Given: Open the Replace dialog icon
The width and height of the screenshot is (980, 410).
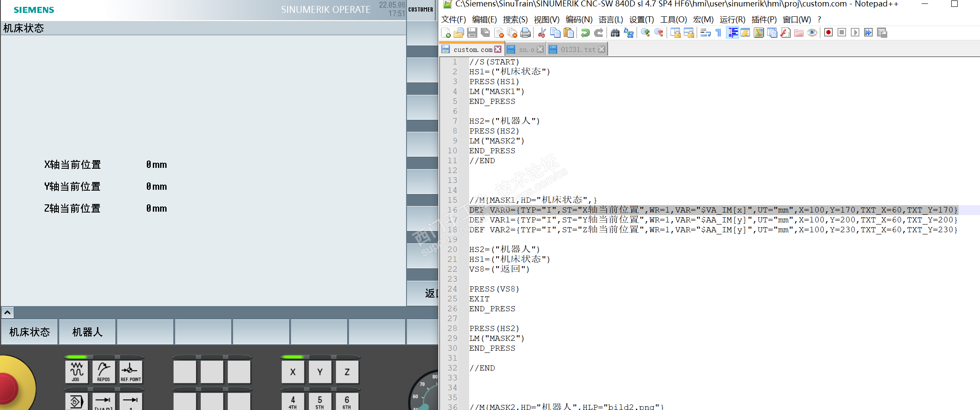Looking at the screenshot, I should click(x=628, y=33).
